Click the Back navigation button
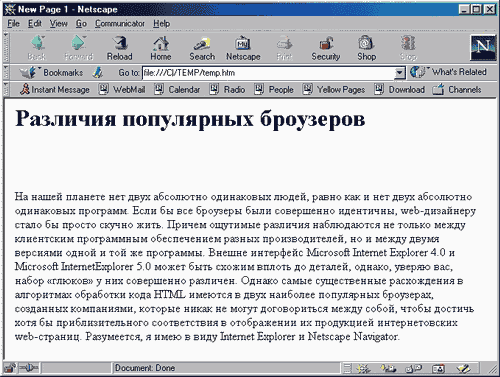The height and width of the screenshot is (377, 500). click(x=37, y=48)
